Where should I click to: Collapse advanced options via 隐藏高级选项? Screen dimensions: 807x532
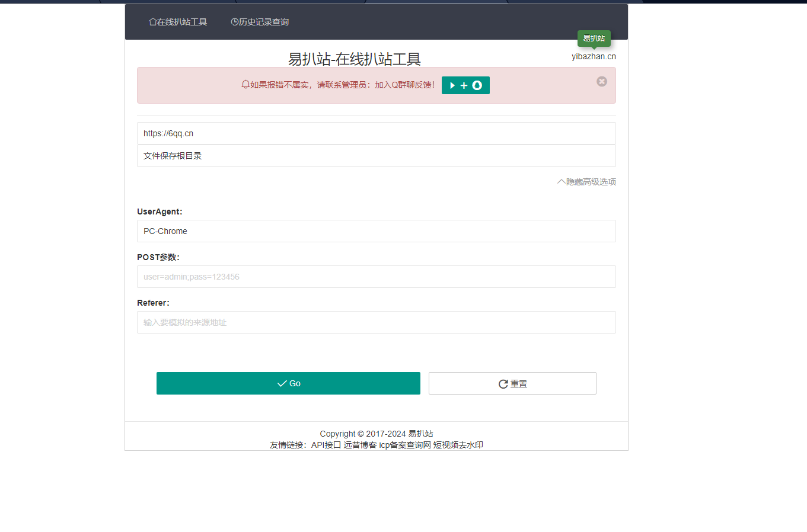click(x=586, y=181)
